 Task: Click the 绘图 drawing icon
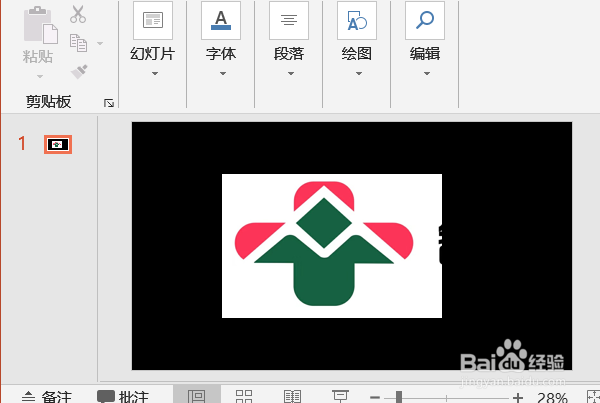(x=357, y=20)
